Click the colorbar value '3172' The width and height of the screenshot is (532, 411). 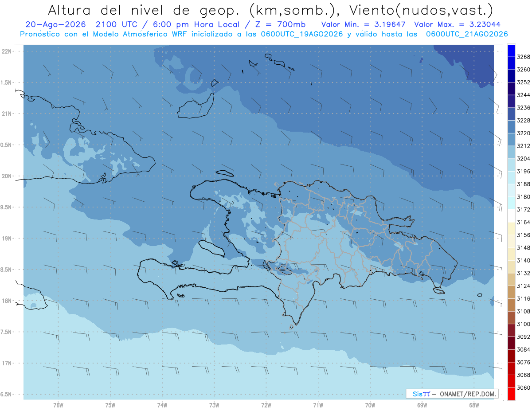coord(524,209)
